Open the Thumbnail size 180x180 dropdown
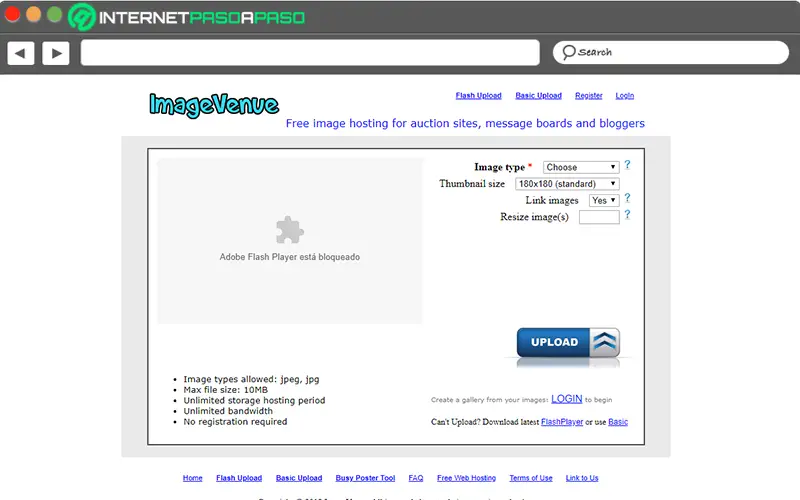The height and width of the screenshot is (500, 800). pyautogui.click(x=567, y=184)
